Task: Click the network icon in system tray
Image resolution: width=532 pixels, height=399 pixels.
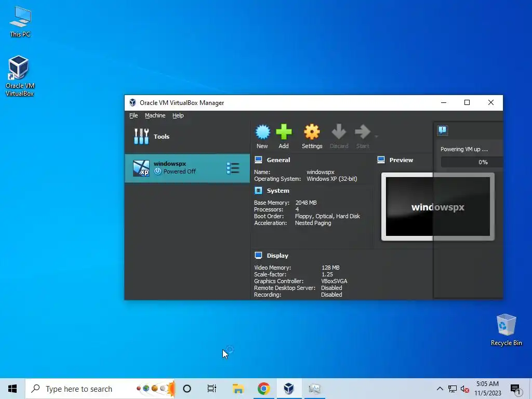Action: pyautogui.click(x=453, y=389)
